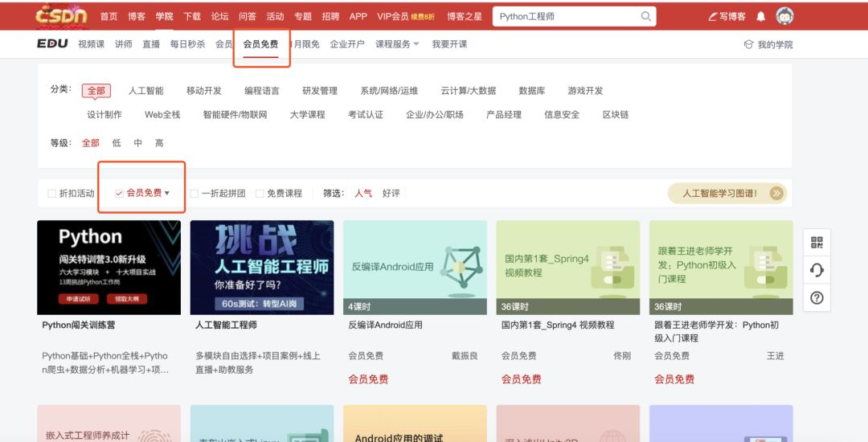Click the 写博客 pen icon
Viewport: 868px width, 442px height.
pyautogui.click(x=713, y=17)
